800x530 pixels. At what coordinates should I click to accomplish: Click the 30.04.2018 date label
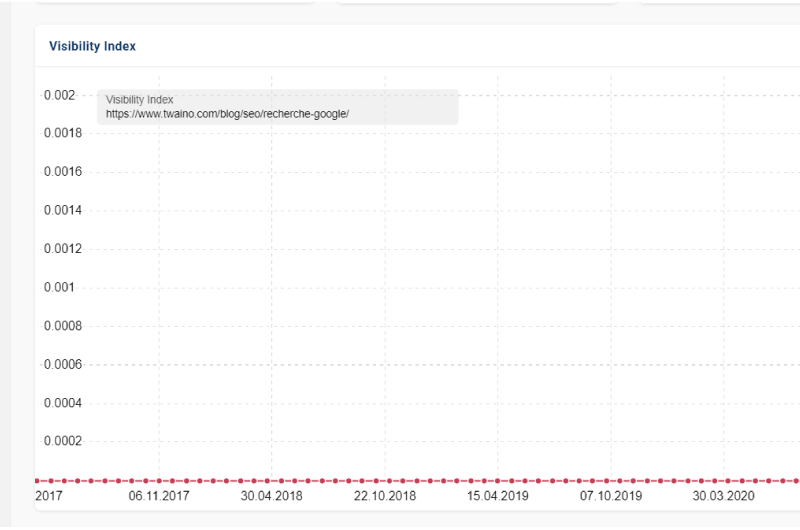(x=271, y=496)
